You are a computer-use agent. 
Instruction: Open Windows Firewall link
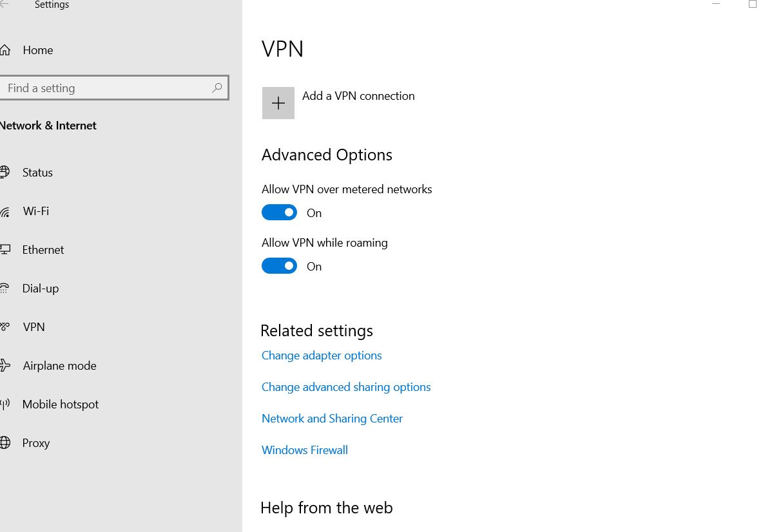pyautogui.click(x=305, y=450)
